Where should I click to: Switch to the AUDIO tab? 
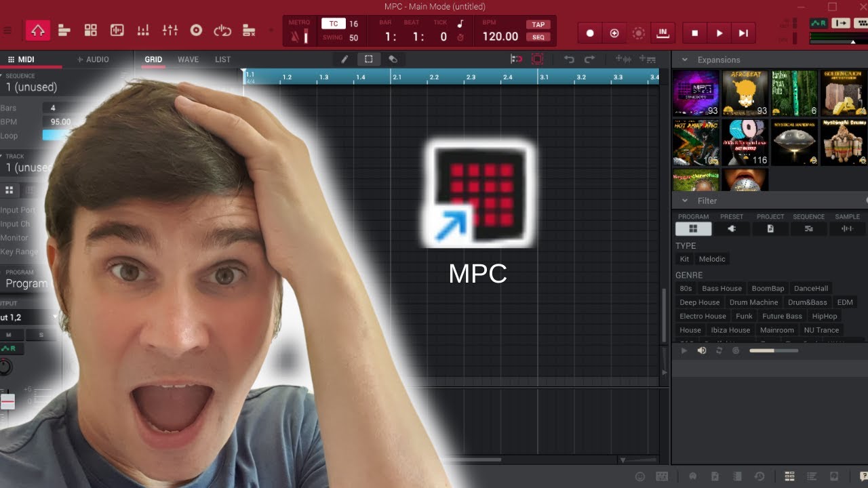pos(93,60)
